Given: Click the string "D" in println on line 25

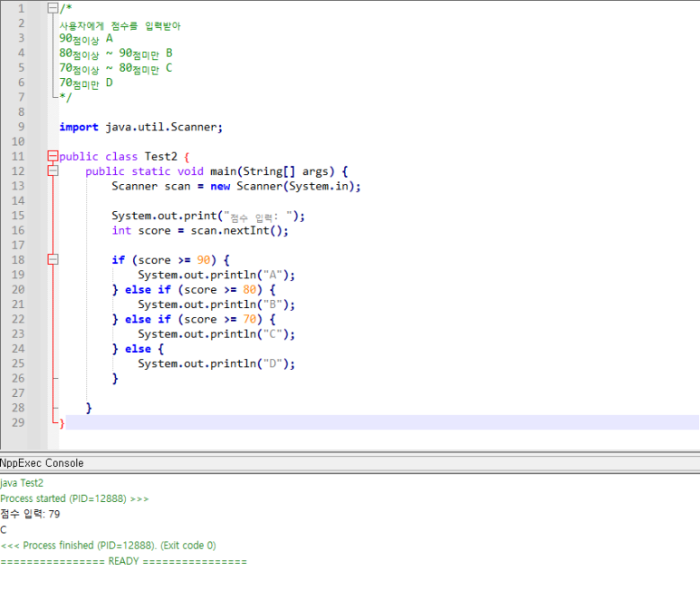Looking at the screenshot, I should (x=273, y=363).
